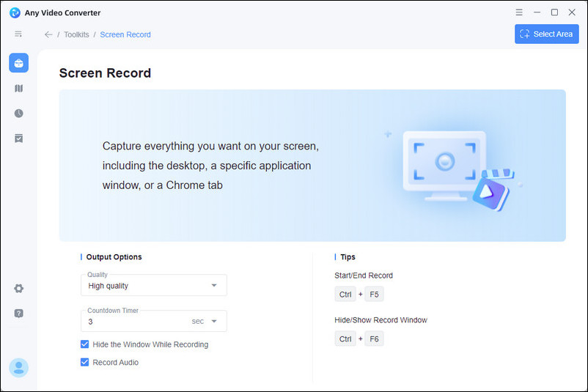Toggle Hide the Window While Recording checkbox
Viewport: 588px width, 392px height.
tap(85, 344)
